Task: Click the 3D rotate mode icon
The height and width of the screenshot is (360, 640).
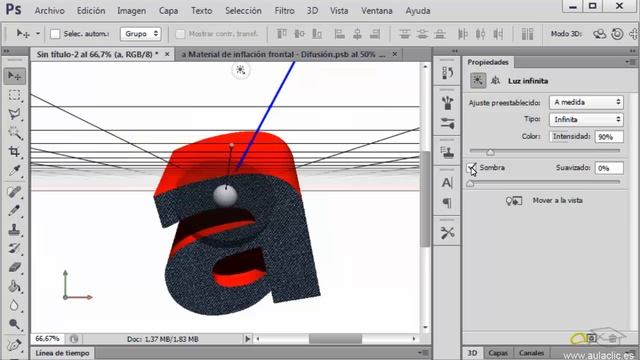Action: pyautogui.click(x=599, y=34)
